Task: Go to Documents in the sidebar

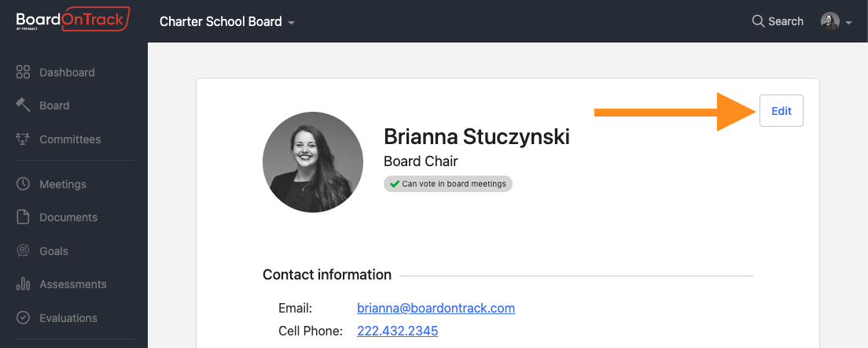Action: click(68, 217)
